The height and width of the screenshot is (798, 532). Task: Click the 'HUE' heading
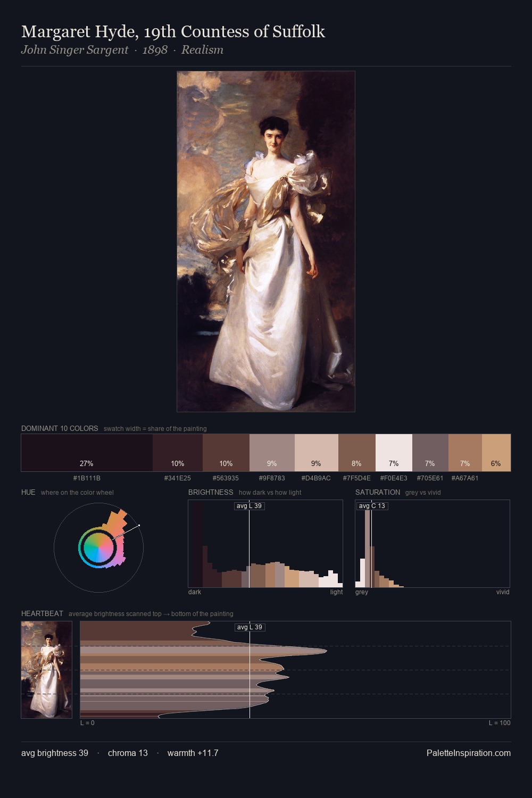(28, 492)
